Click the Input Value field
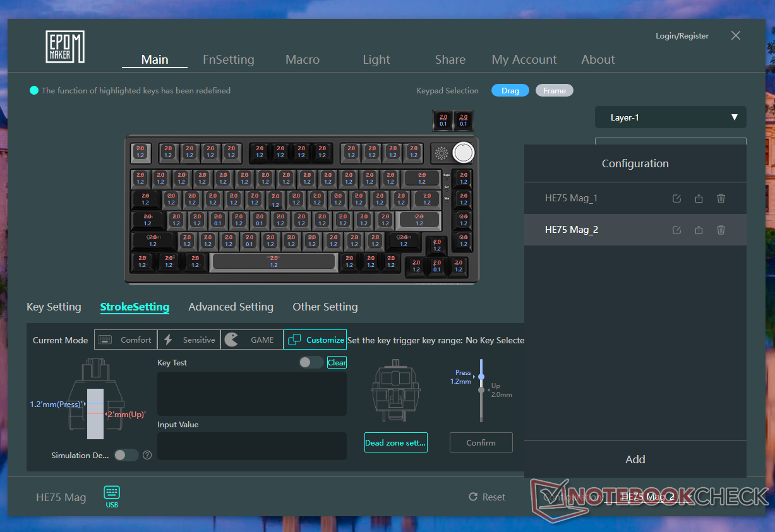Image resolution: width=775 pixels, height=532 pixels. point(252,446)
